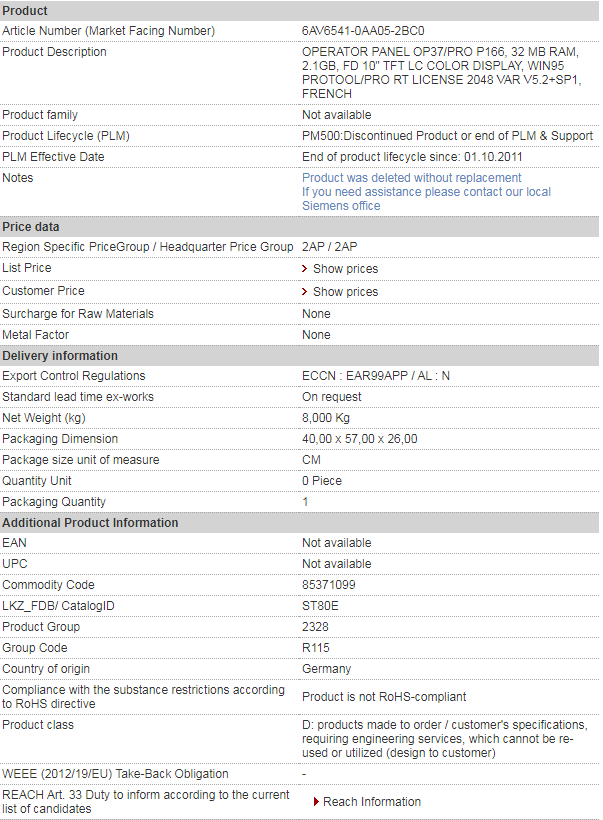603x820 pixels.
Task: Open the 'Product was deleted without replacement' note
Action: tap(412, 178)
